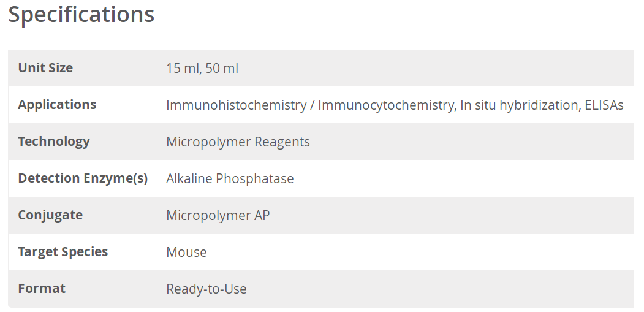
Task: Click the word Micropolymer in the Conjugate row
Action: tap(208, 216)
